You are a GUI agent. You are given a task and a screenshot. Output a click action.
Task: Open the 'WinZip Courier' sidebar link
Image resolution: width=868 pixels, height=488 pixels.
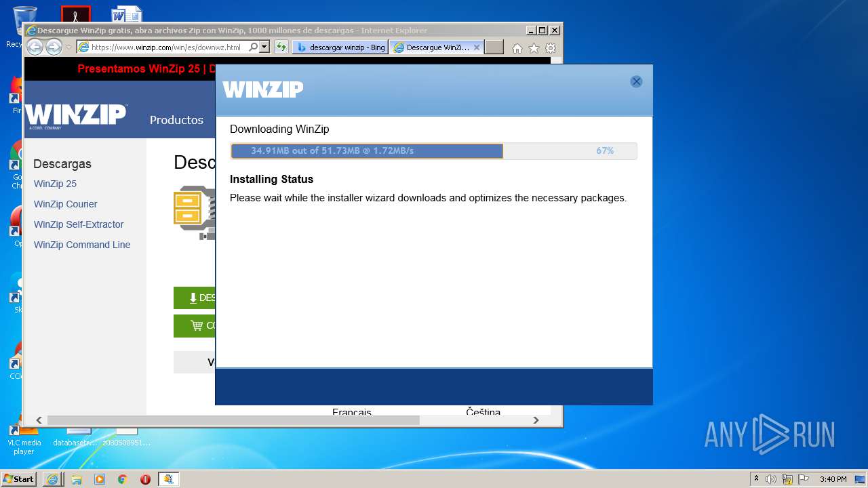(66, 204)
